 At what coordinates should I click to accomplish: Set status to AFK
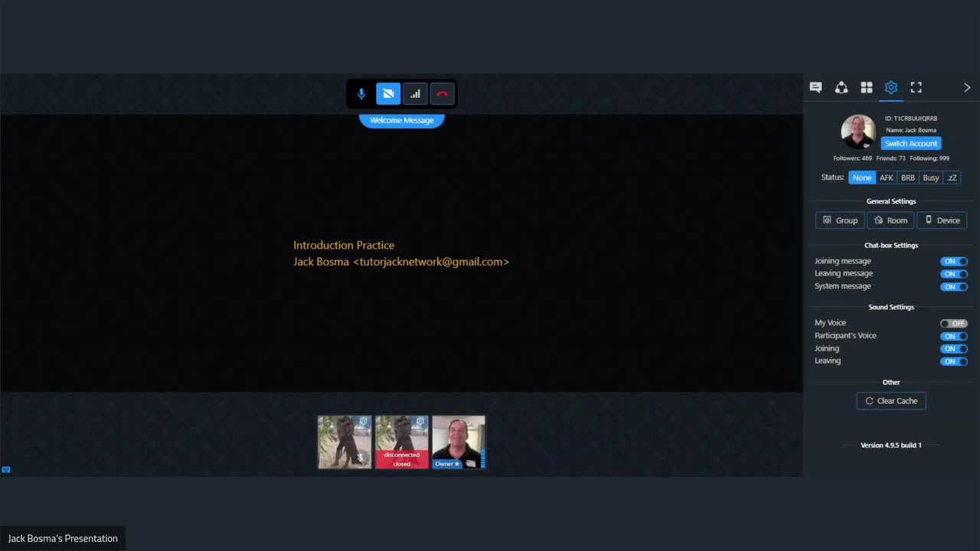tap(887, 178)
